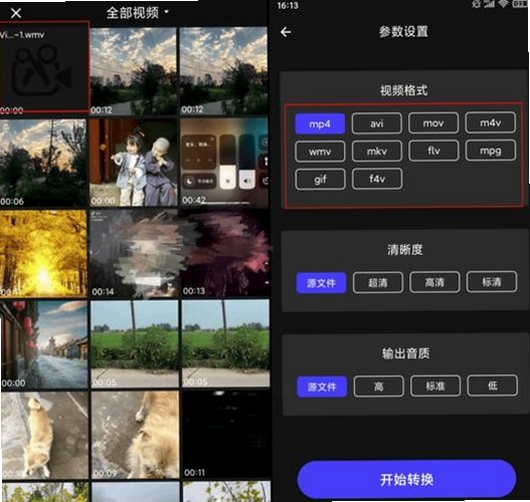Tap the 开始转换 button

pyautogui.click(x=407, y=479)
